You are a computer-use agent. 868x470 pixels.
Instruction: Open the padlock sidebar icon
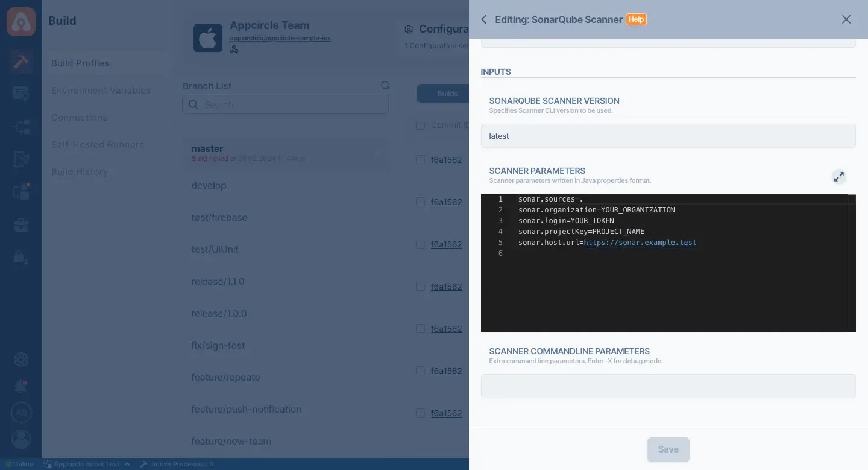point(21,257)
